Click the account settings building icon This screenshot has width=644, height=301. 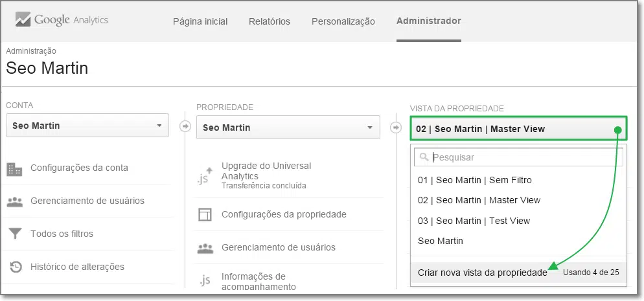pyautogui.click(x=14, y=168)
